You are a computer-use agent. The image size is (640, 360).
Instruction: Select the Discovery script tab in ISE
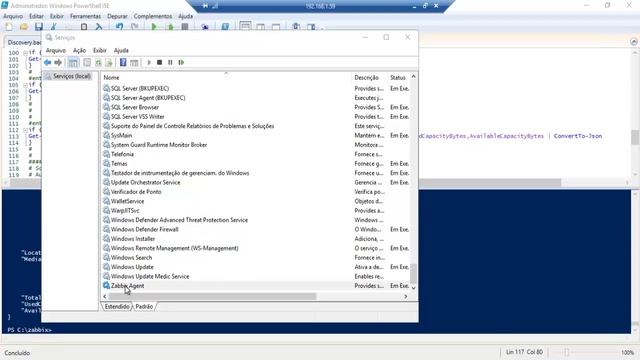(24, 42)
